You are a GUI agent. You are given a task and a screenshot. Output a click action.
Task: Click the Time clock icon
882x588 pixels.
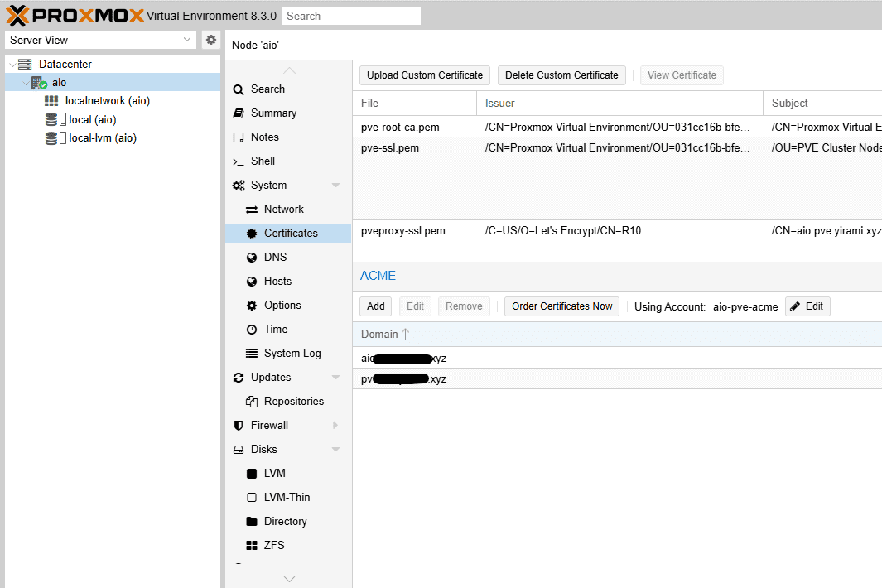tap(252, 329)
